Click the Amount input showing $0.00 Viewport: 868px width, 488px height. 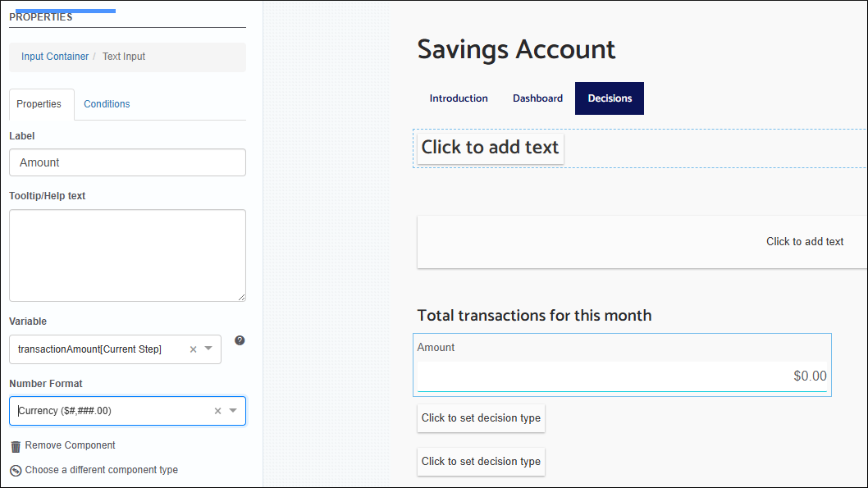tap(622, 376)
